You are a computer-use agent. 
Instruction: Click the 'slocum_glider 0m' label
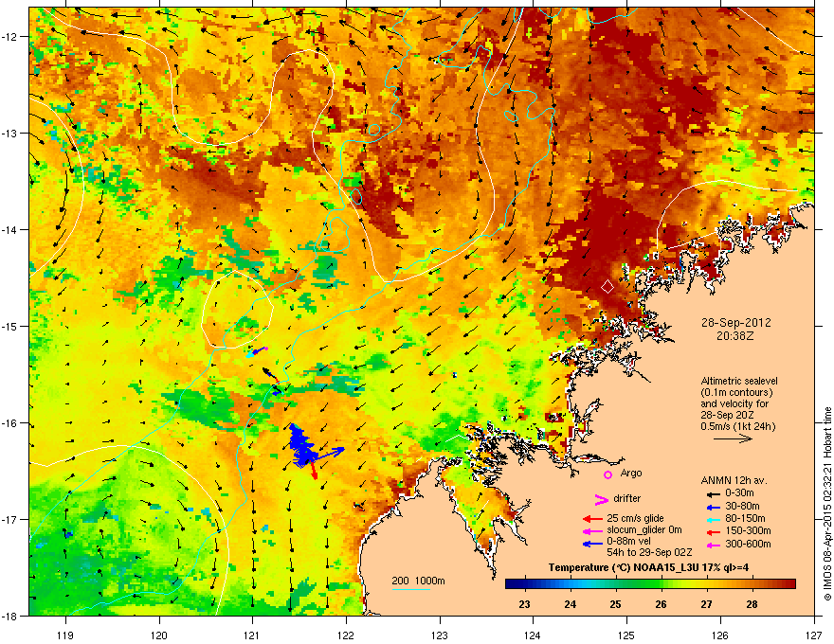click(x=644, y=530)
